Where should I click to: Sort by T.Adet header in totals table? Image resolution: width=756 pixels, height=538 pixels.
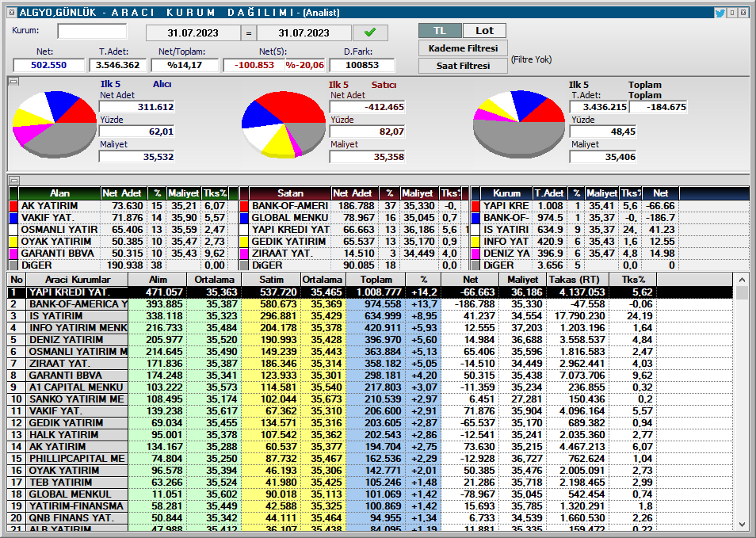pyautogui.click(x=549, y=193)
